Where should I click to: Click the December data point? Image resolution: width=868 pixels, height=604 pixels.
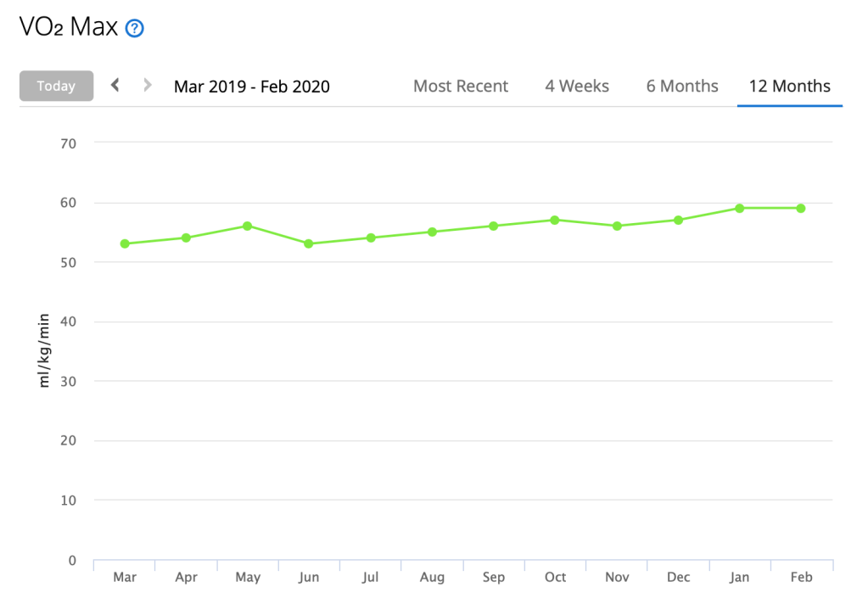point(678,220)
